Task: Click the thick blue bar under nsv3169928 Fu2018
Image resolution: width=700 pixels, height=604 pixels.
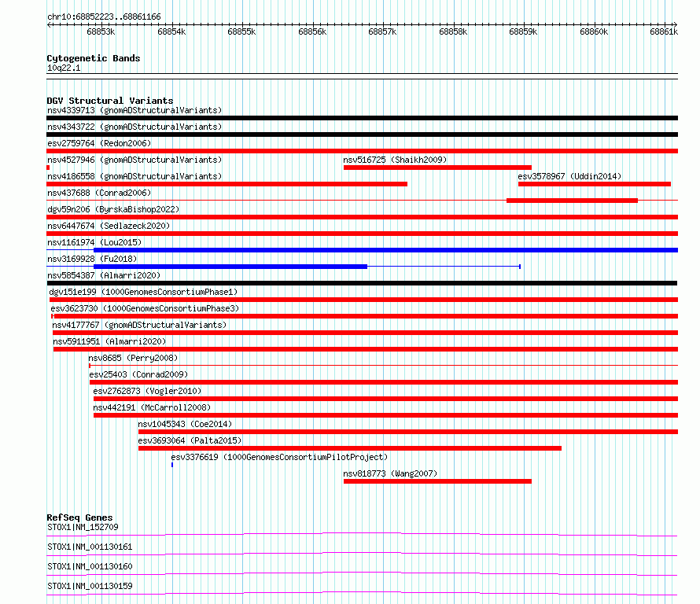Action: point(230,267)
